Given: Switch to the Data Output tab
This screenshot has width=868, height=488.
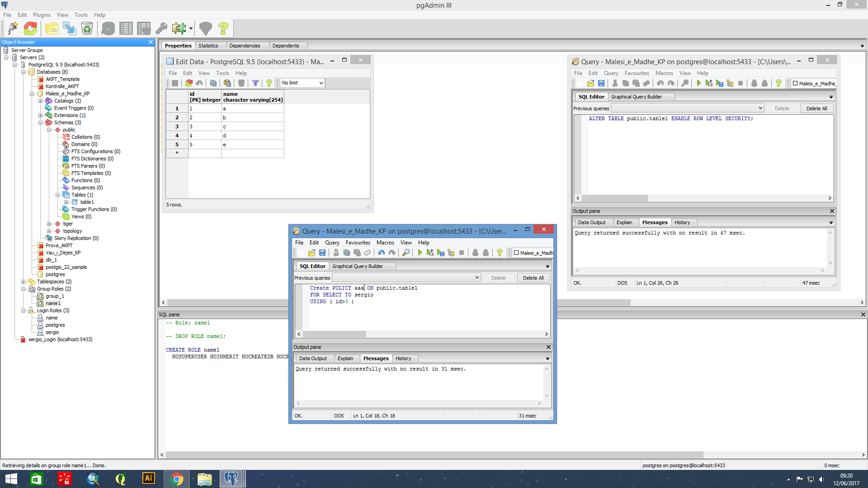Looking at the screenshot, I should click(x=313, y=358).
